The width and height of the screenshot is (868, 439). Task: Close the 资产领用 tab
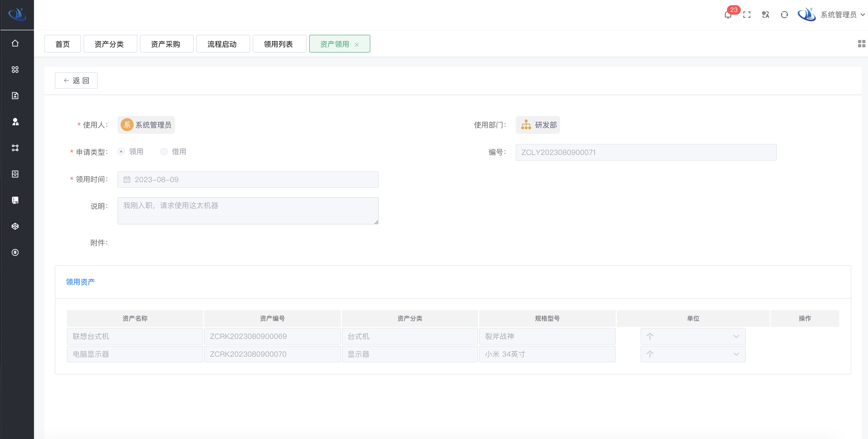pos(356,44)
